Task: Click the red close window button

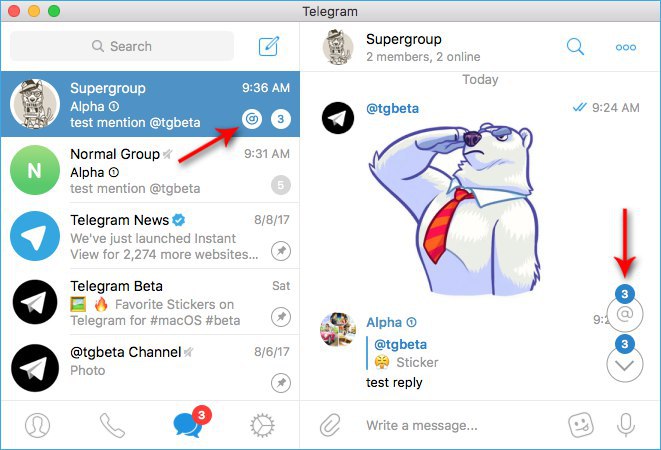Action: (x=14, y=11)
